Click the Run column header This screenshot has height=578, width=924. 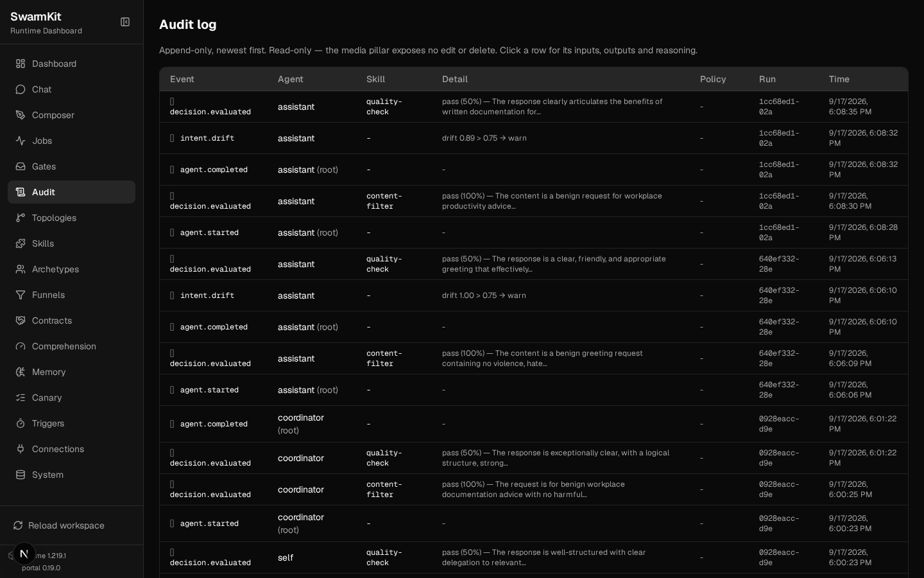pyautogui.click(x=767, y=79)
